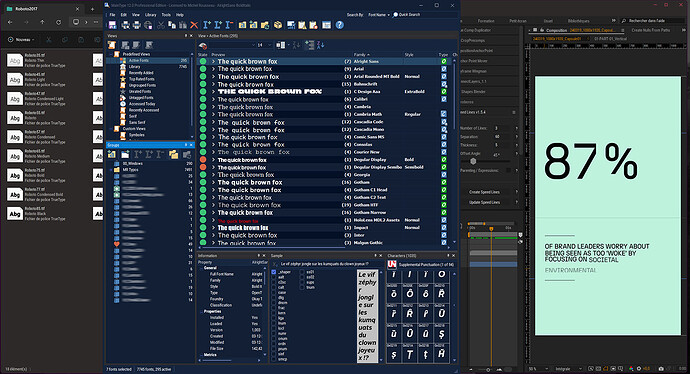Expand the Gotham font family row
690x374 pixels.
tap(213, 182)
